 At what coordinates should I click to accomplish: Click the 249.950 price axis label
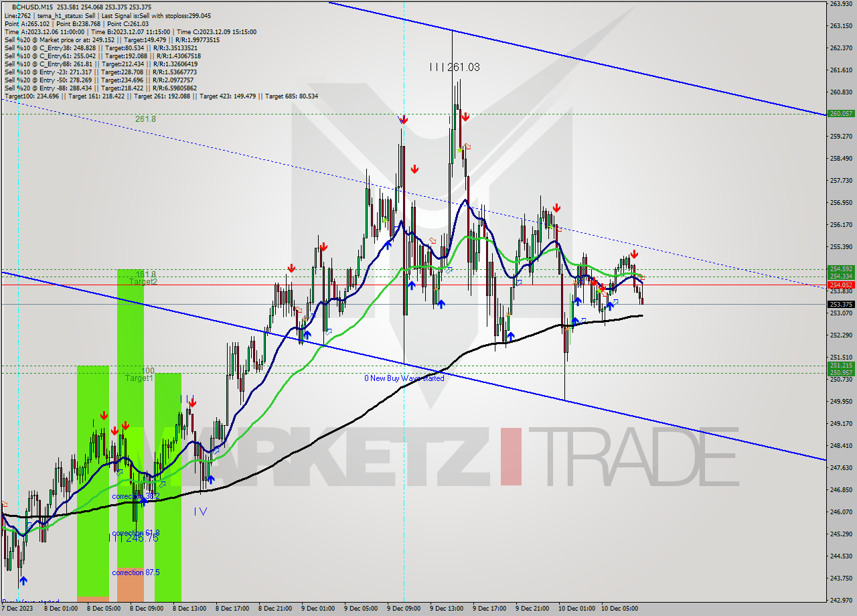841,402
